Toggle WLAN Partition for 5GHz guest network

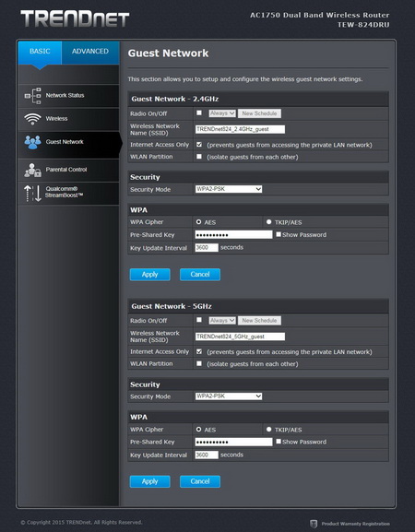[x=199, y=363]
